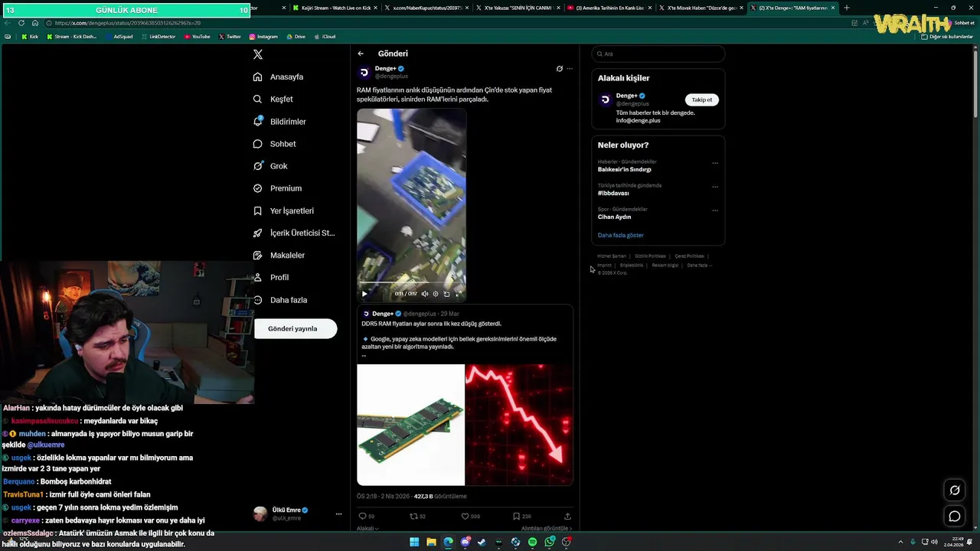Open Sohbet messages

tap(275, 144)
